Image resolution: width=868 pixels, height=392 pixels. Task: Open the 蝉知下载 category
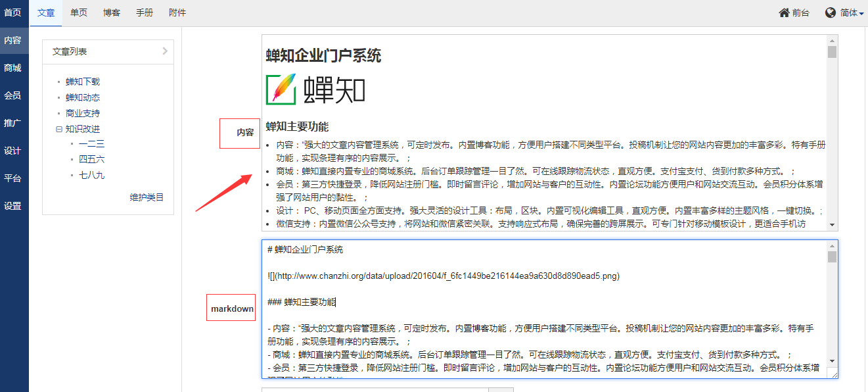point(83,82)
